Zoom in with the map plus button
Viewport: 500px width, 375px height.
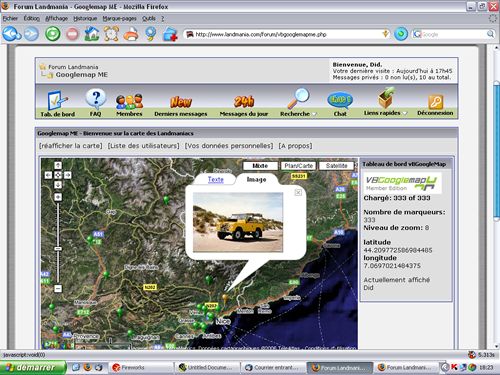pos(58,197)
